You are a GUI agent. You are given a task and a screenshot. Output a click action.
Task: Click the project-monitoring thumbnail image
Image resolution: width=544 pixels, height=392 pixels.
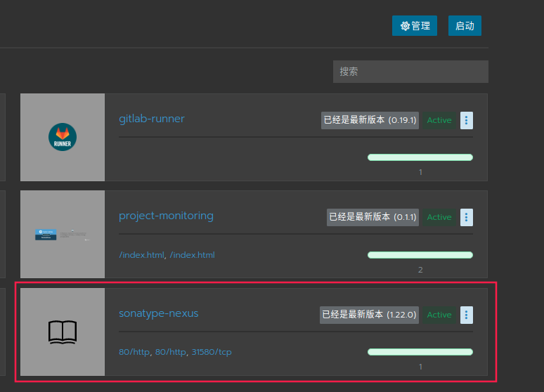tap(63, 235)
